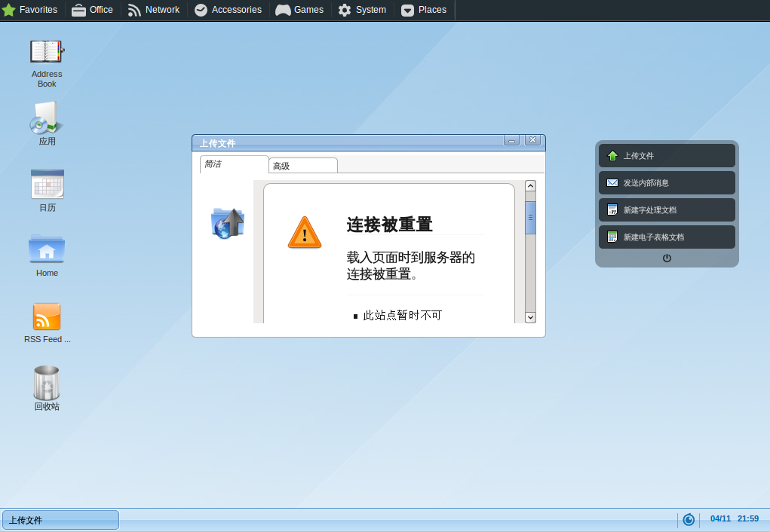Open the Office menu
This screenshot has height=532, width=770.
(x=92, y=10)
